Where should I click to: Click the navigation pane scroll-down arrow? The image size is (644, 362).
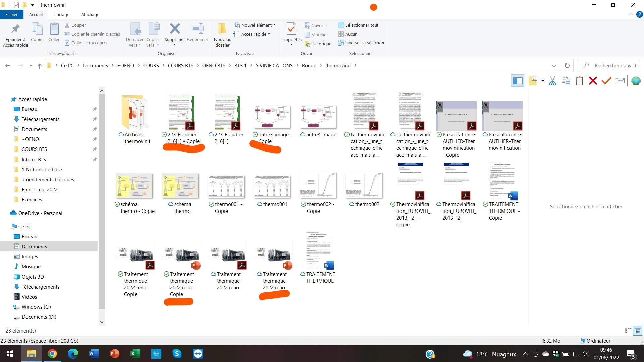pos(102,322)
